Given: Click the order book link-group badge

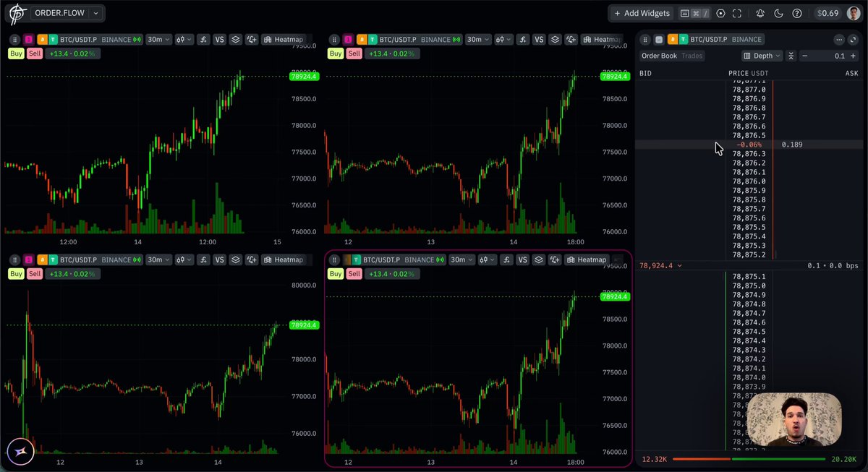Looking at the screenshot, I should 658,39.
